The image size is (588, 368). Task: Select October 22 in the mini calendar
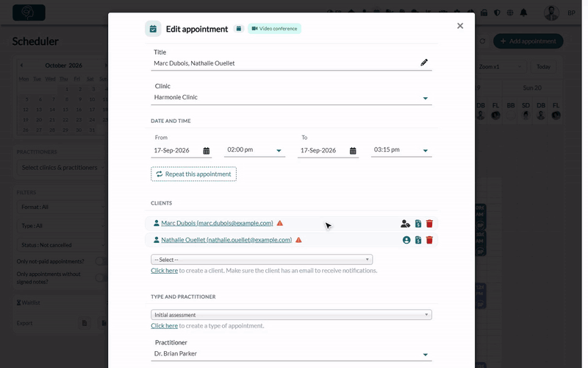[65, 120]
